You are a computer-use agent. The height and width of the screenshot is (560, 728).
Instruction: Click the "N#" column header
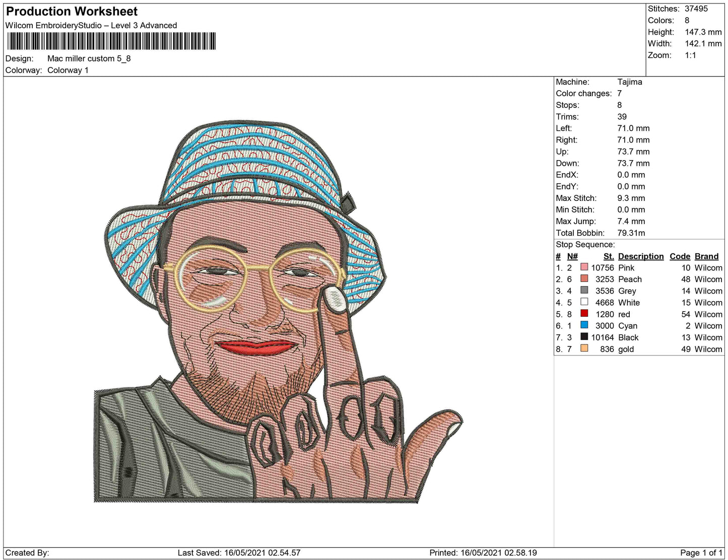click(572, 256)
